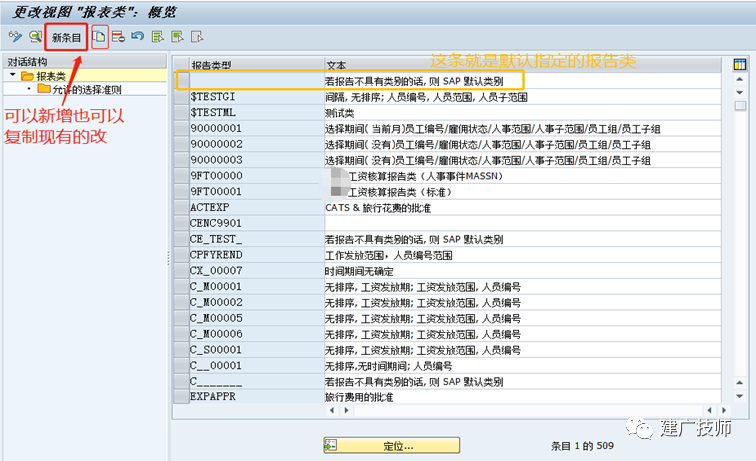Screen dimensions: 756x461
Task: Click the C_S00001 report type cell
Action: point(257,350)
